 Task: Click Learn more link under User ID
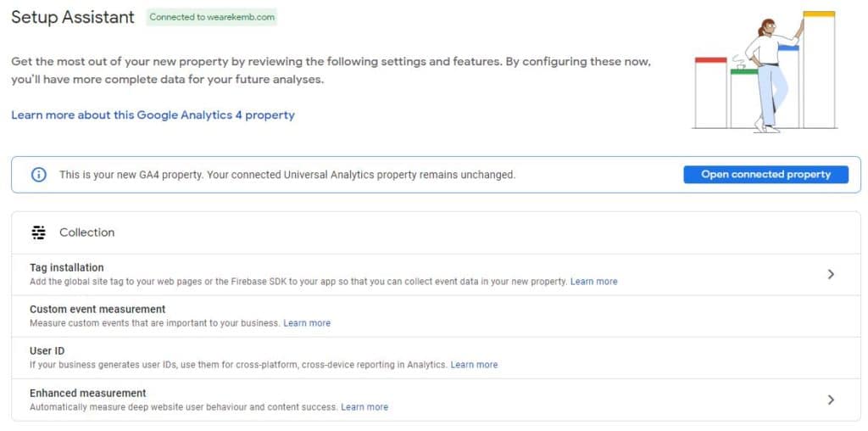tap(474, 365)
